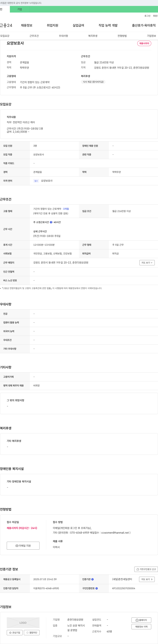The height and width of the screenshot is (644, 158).
Task: Click help icon beside 인증기관 label
Action: (92, 579)
